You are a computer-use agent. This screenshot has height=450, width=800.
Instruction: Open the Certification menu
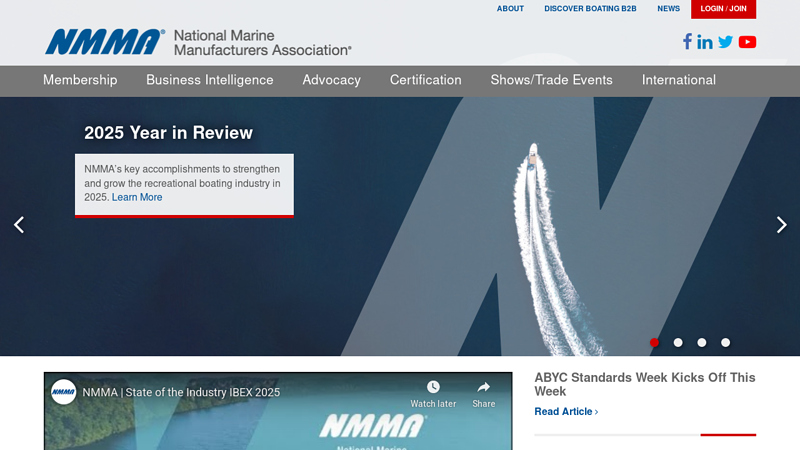(426, 80)
